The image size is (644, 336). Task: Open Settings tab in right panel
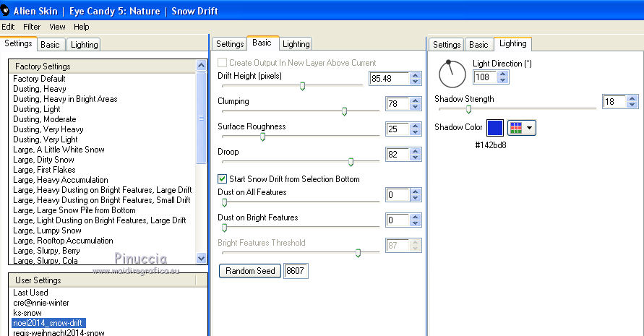447,44
